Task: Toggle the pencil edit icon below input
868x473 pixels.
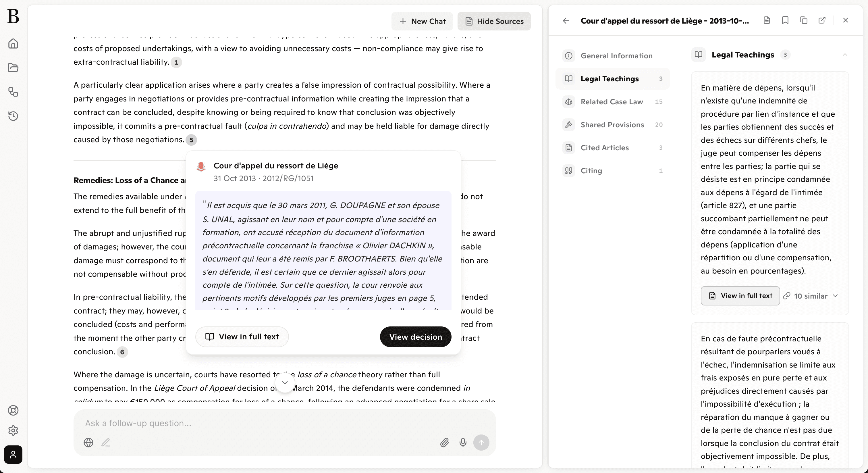Action: point(106,442)
